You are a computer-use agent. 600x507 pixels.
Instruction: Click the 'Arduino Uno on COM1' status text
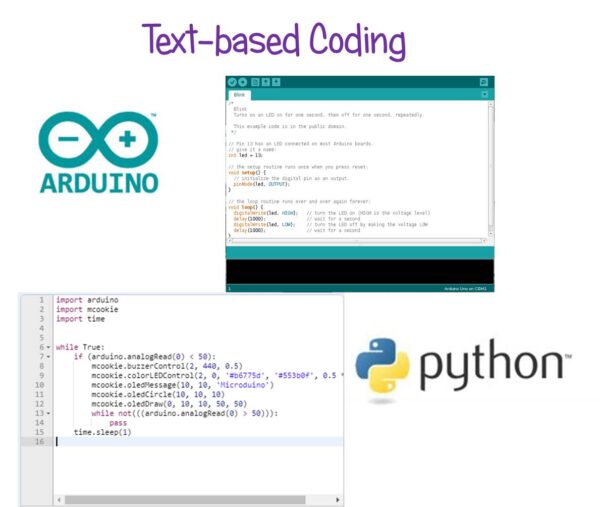pos(465,289)
